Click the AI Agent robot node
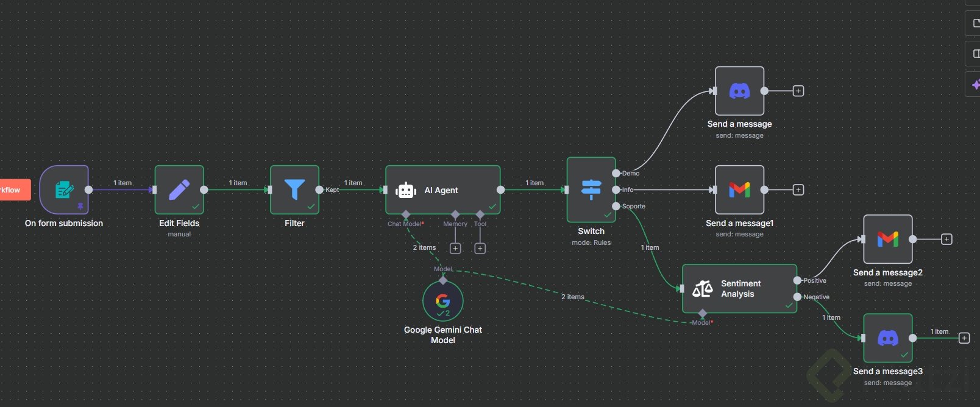This screenshot has height=407, width=980. click(443, 189)
